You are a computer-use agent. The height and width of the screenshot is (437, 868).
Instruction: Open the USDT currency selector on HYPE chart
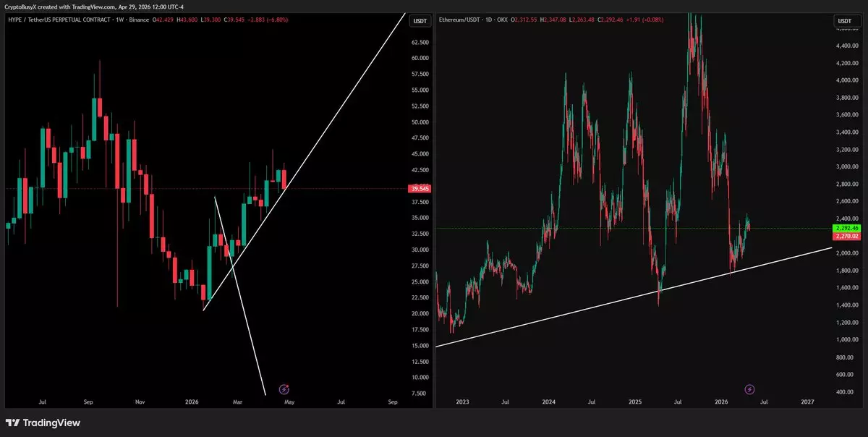coord(418,21)
